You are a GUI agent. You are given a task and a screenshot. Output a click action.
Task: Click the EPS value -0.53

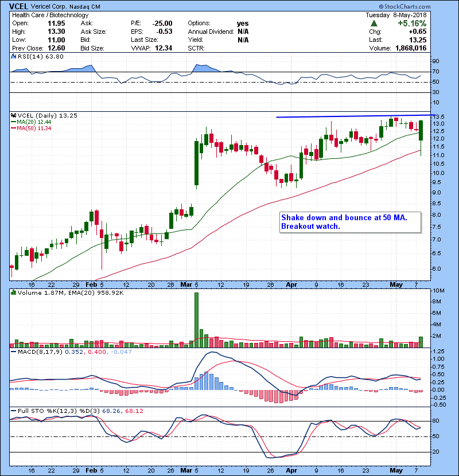point(164,32)
